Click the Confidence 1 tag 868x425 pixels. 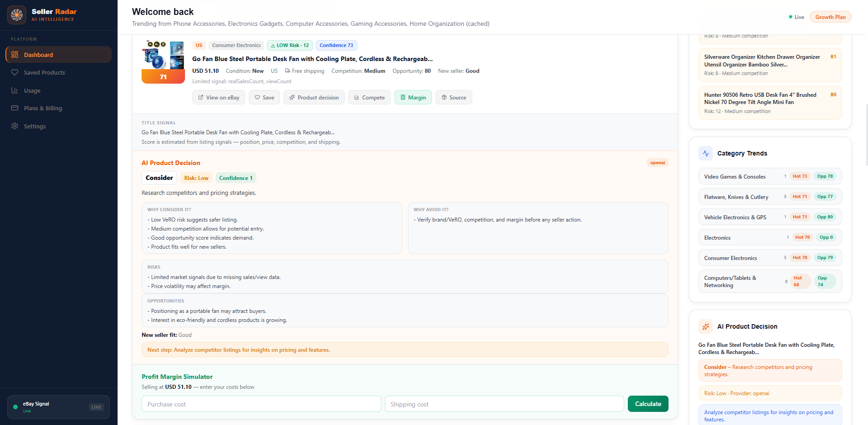pos(236,178)
